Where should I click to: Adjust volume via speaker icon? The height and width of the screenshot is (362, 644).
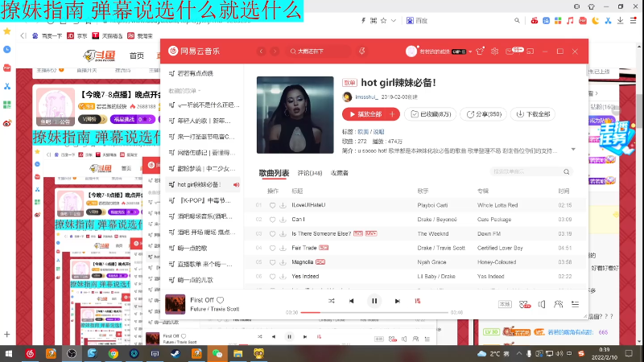(542, 304)
